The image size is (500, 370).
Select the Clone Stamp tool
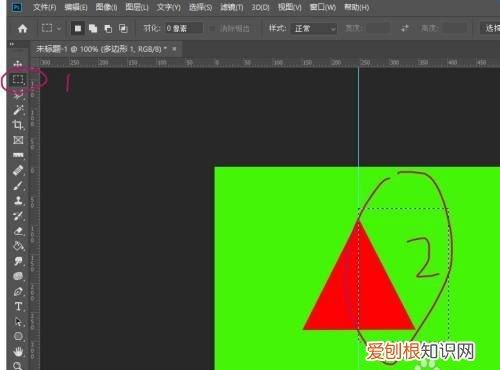pos(18,201)
